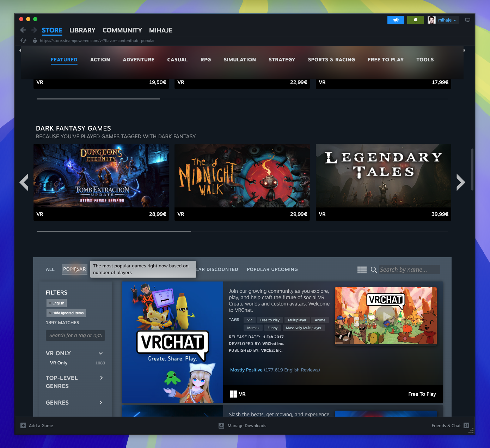This screenshot has width=490, height=448.
Task: Switch to Big Picture mode icon
Action: [468, 20]
